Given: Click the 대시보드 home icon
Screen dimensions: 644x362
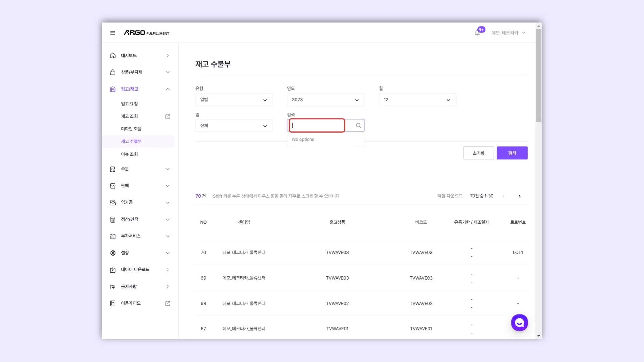Looking at the screenshot, I should pyautogui.click(x=113, y=56).
